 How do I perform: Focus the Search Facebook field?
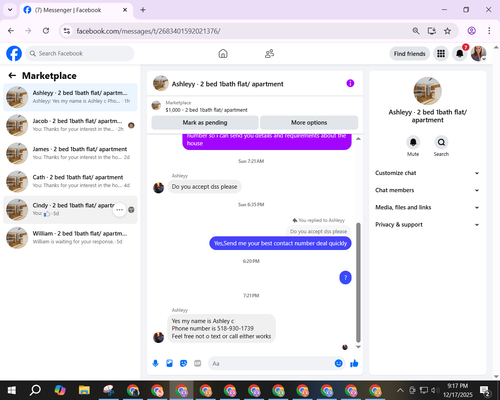[80, 53]
